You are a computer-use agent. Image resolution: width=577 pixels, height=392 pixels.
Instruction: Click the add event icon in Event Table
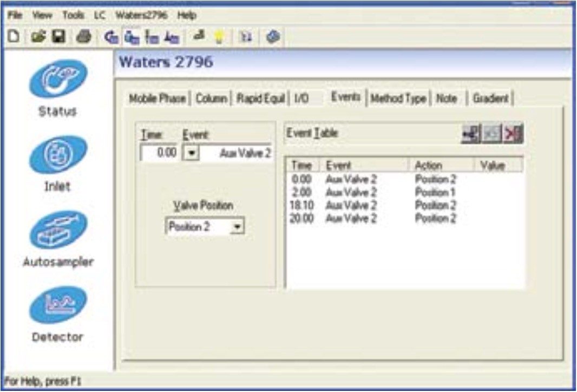tap(471, 134)
